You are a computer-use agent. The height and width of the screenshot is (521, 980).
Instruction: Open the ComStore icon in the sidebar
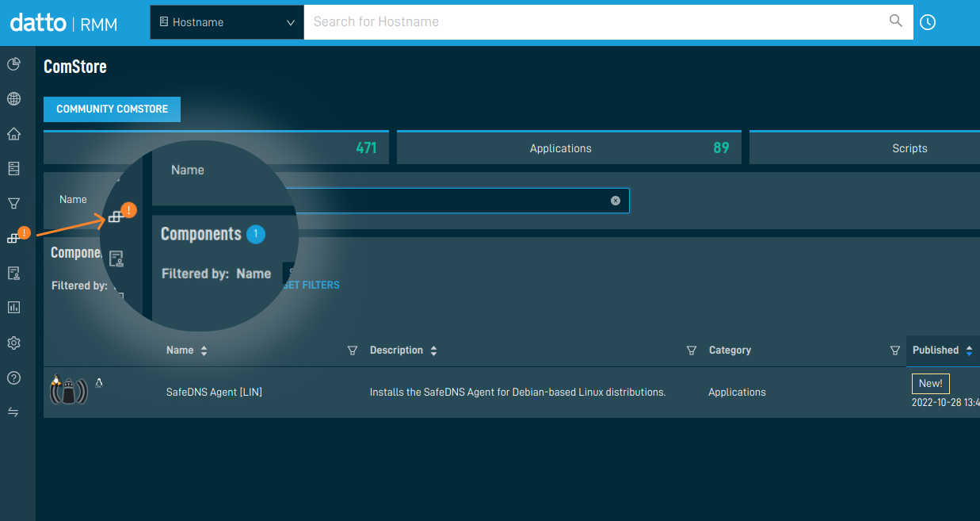click(13, 236)
